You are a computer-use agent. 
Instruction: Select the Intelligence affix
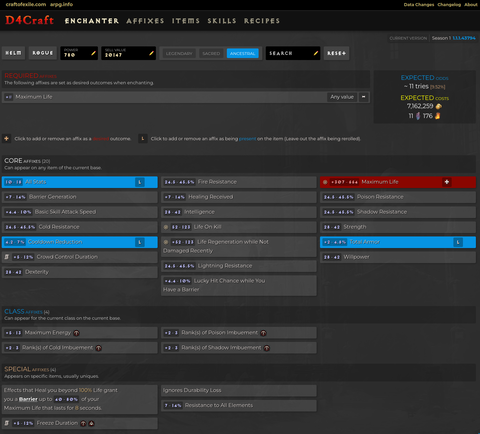pyautogui.click(x=239, y=212)
